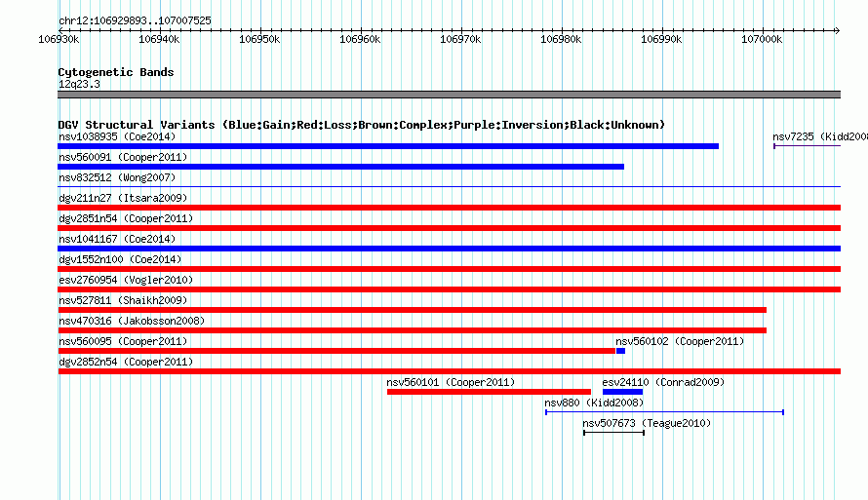
Task: Click the 106950k ruler position
Action: coord(259,39)
